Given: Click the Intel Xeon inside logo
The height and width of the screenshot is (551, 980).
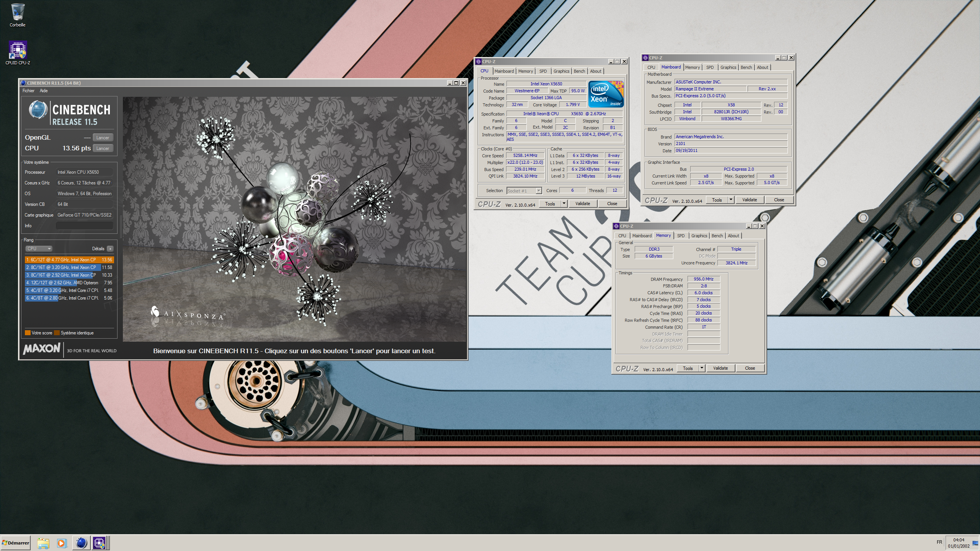Looking at the screenshot, I should [x=606, y=94].
